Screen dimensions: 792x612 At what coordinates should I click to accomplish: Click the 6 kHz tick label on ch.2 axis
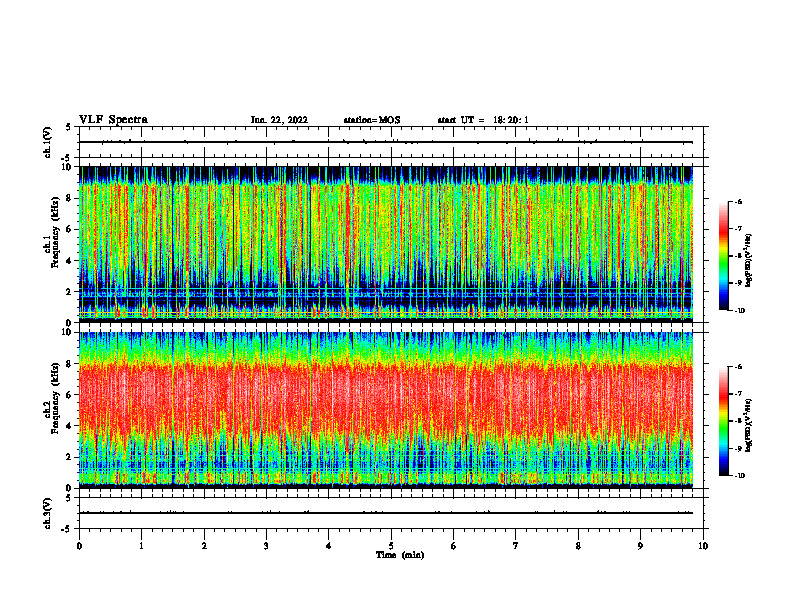70,394
